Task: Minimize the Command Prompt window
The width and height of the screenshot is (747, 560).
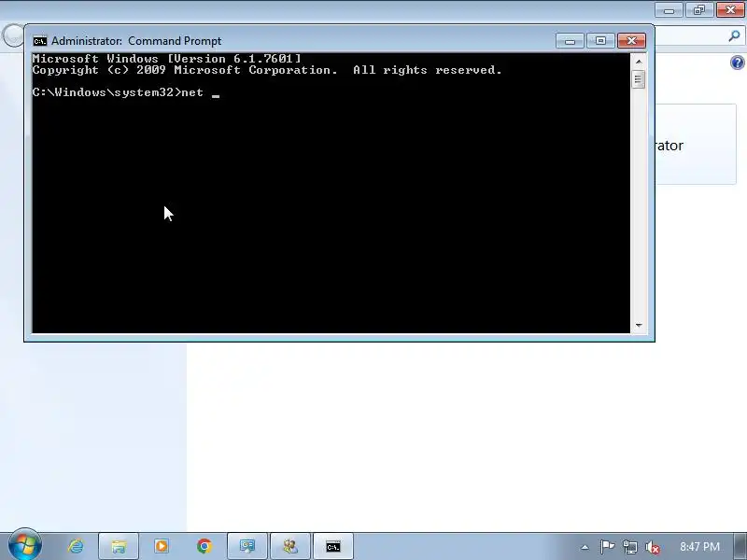Action: [570, 41]
